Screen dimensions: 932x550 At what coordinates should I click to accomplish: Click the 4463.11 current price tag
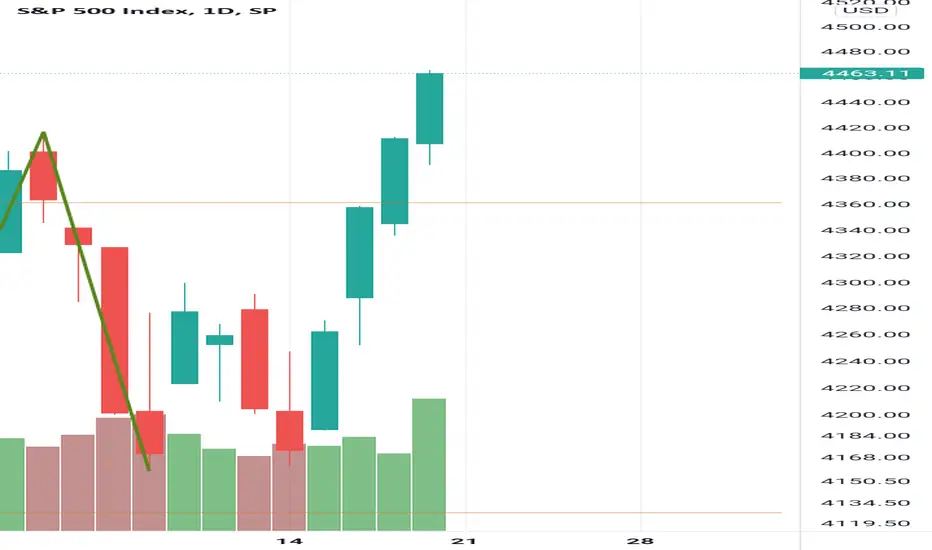[x=862, y=74]
